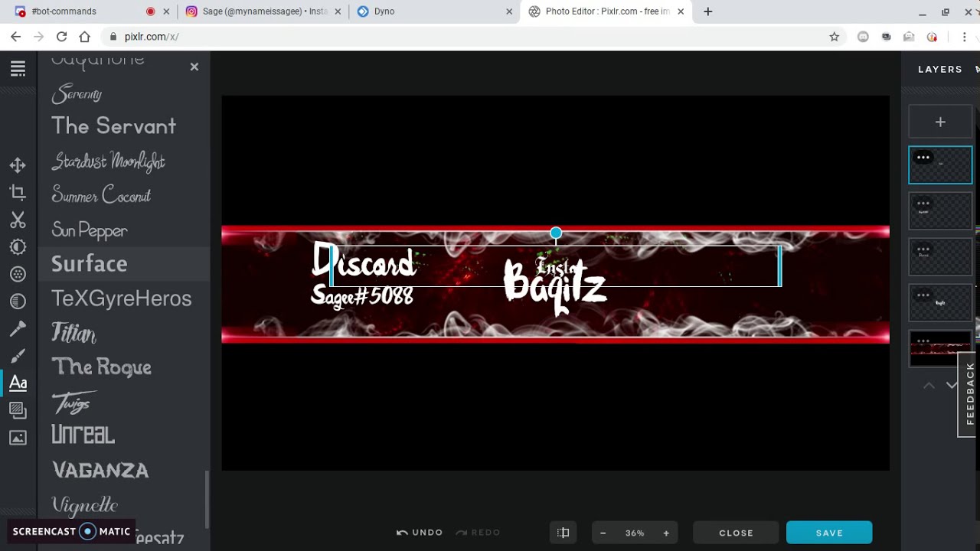Screen dimensions: 980x551
Task: Go to the browser home page
Action: click(84, 37)
